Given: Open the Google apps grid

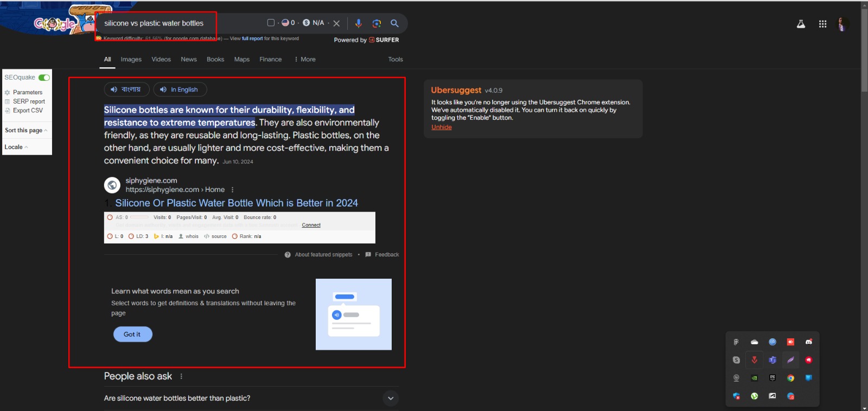Looking at the screenshot, I should pos(822,24).
